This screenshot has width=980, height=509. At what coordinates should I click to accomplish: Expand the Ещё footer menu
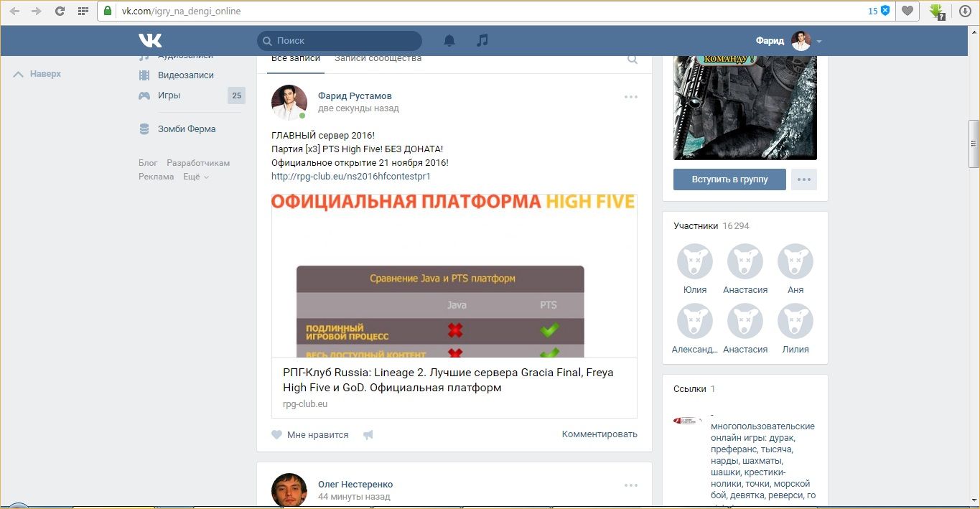pyautogui.click(x=195, y=177)
